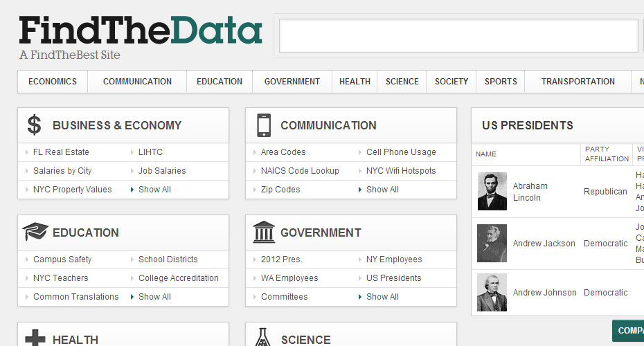644x346 pixels.
Task: Expand Show All in Education section
Action: tap(154, 297)
